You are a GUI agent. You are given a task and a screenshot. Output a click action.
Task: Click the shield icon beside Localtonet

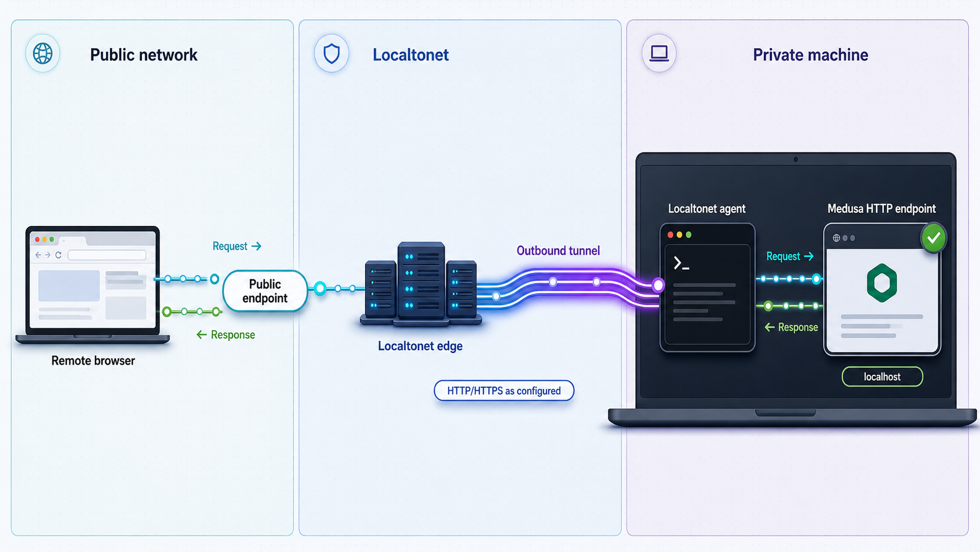(332, 53)
